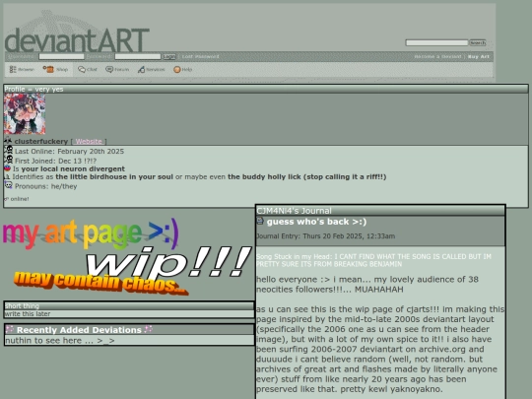This screenshot has height=399, width=532.
Task: Click 'preserved like that. pretty kewl yaknoyakno.' line
Action: 350,389
